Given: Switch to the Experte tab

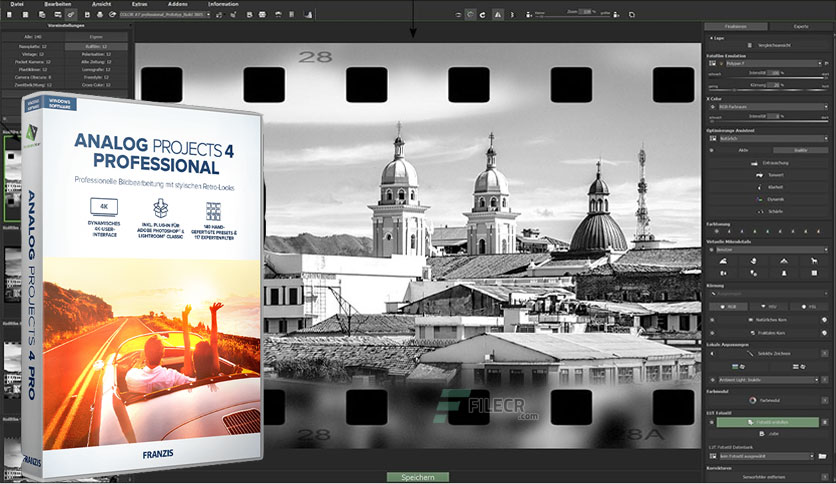Looking at the screenshot, I should (x=801, y=26).
